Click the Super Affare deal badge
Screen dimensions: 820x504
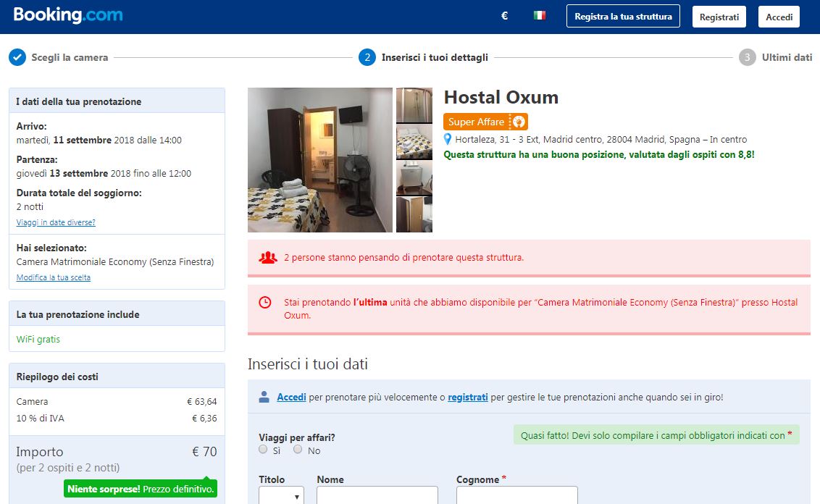click(x=485, y=122)
